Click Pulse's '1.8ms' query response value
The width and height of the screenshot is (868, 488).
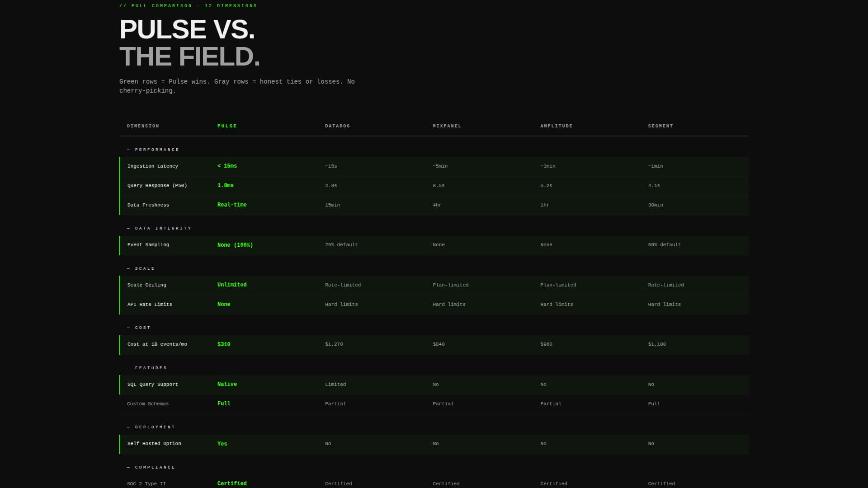click(x=225, y=185)
